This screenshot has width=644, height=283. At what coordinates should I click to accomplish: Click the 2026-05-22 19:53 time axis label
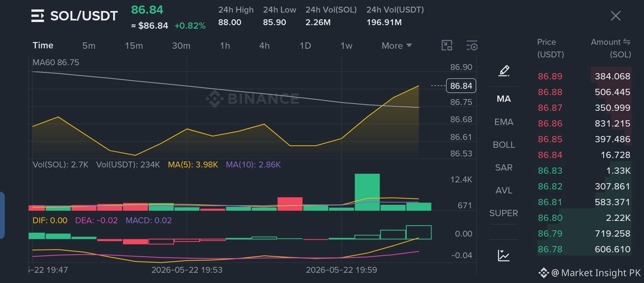[x=187, y=270]
